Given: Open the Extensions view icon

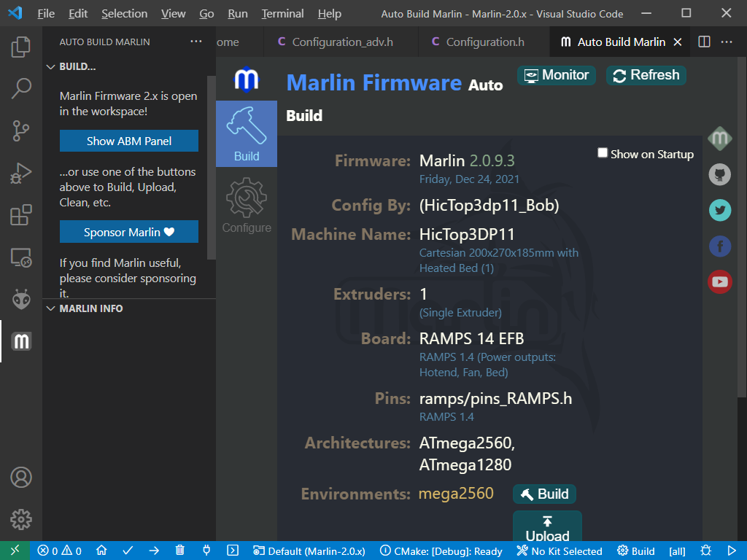Looking at the screenshot, I should click(21, 215).
